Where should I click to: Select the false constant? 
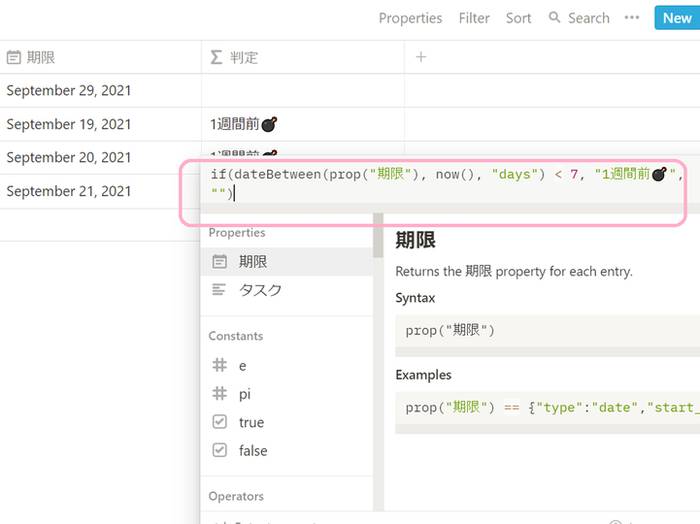tap(287, 450)
